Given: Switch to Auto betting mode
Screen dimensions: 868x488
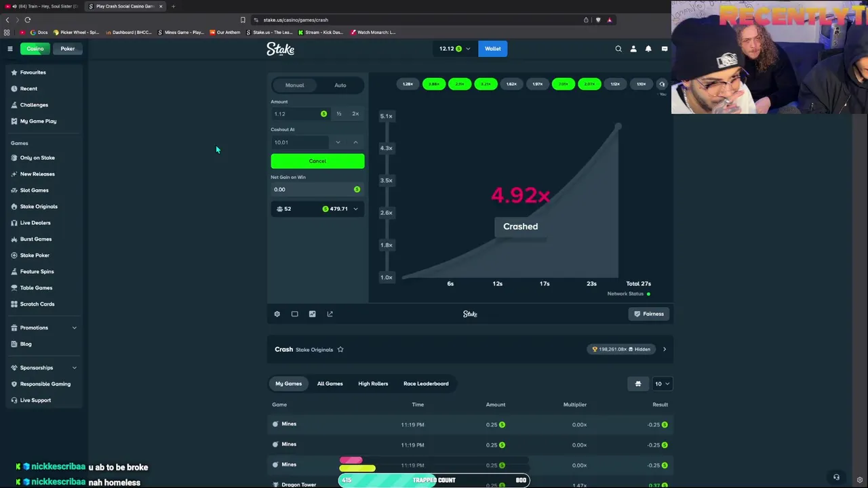Looking at the screenshot, I should (x=340, y=85).
